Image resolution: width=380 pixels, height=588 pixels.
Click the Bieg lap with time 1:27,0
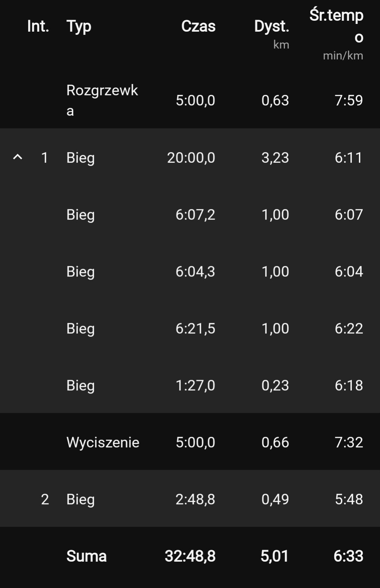pyautogui.click(x=81, y=385)
